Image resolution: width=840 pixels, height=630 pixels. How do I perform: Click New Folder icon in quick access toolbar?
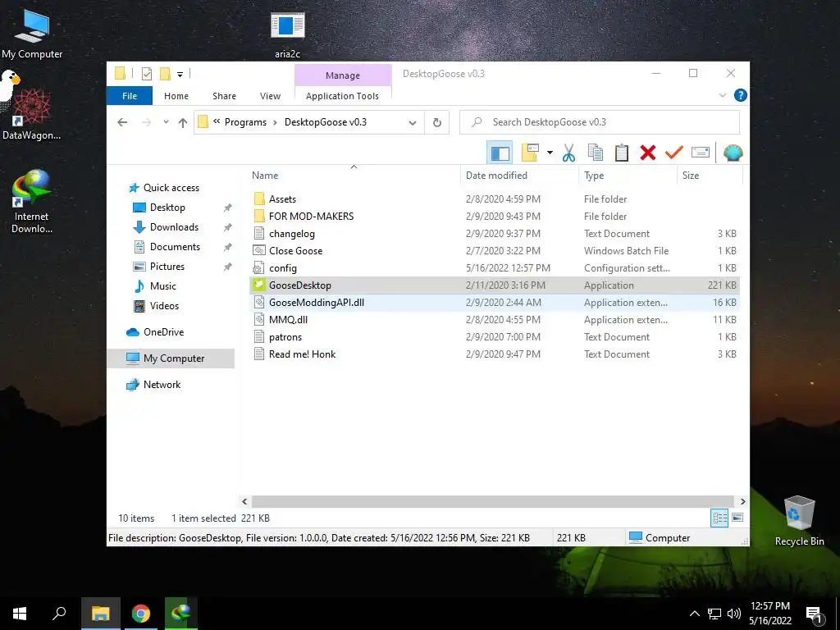point(165,74)
